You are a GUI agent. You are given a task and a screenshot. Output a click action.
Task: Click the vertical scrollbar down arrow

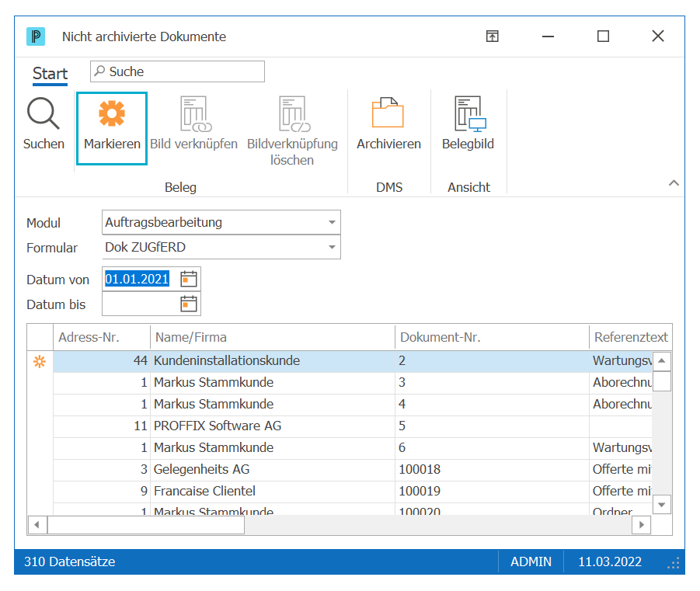point(662,504)
